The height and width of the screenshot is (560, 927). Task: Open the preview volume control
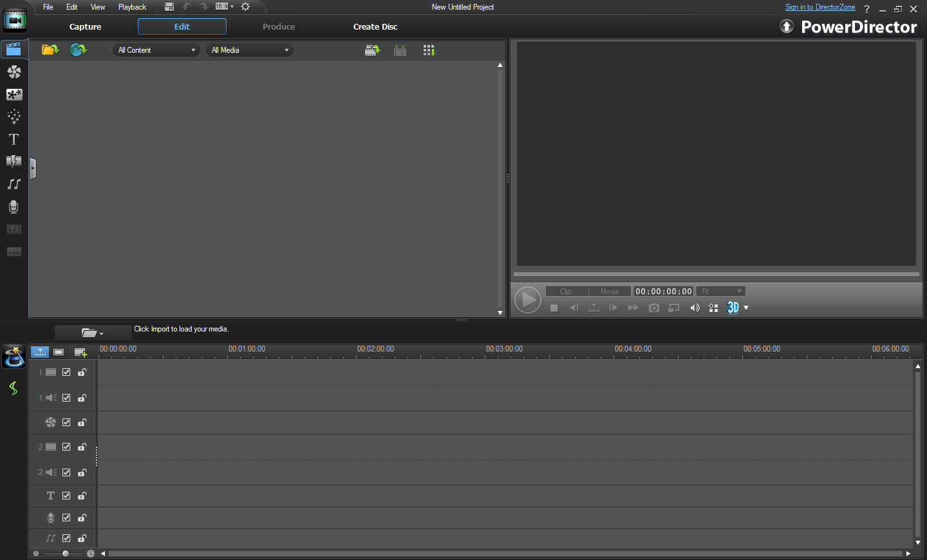695,308
